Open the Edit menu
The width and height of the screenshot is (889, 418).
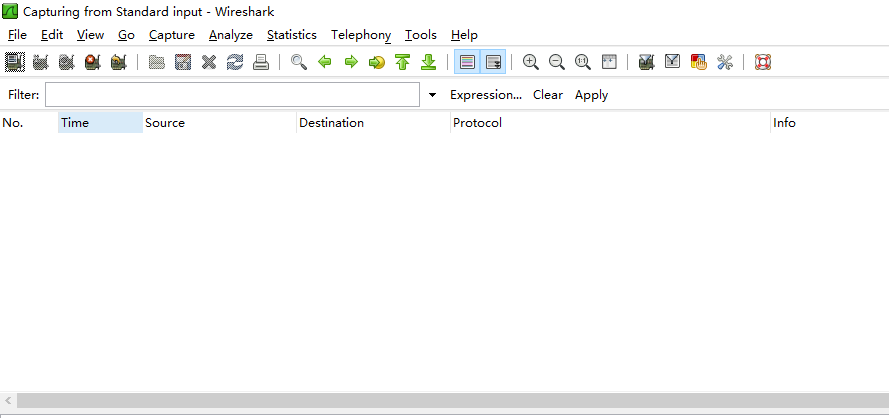click(52, 35)
